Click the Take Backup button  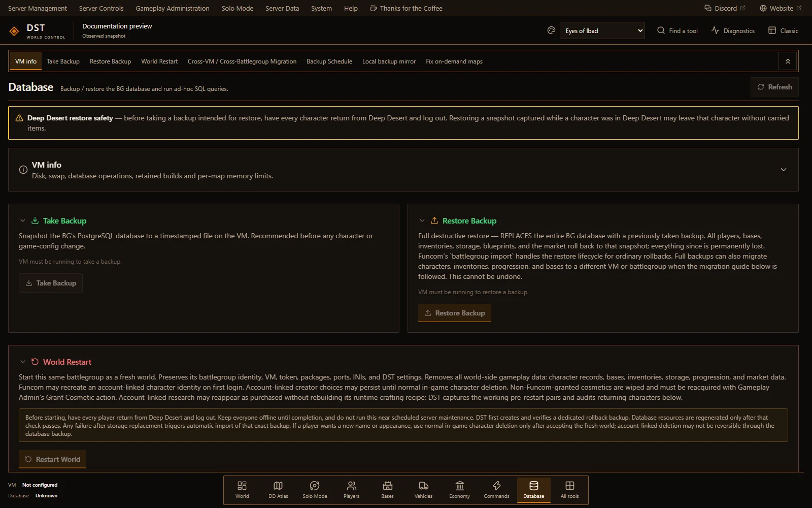tap(51, 283)
